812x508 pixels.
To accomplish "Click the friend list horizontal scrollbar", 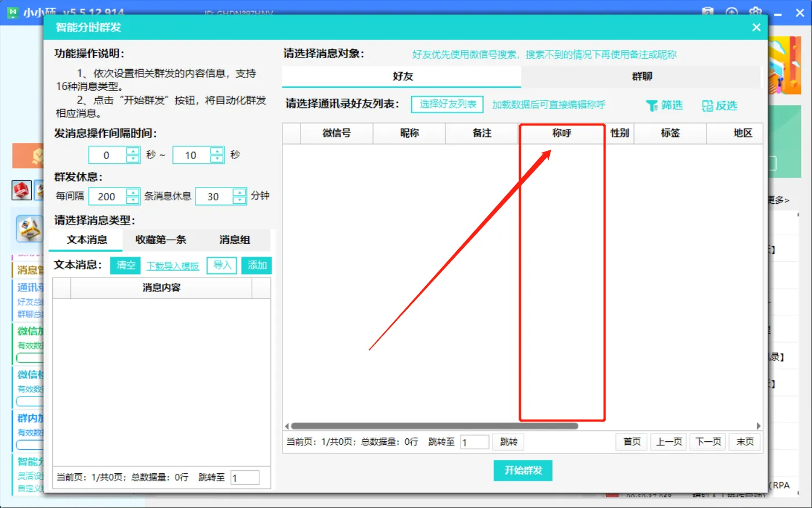I will pyautogui.click(x=434, y=426).
